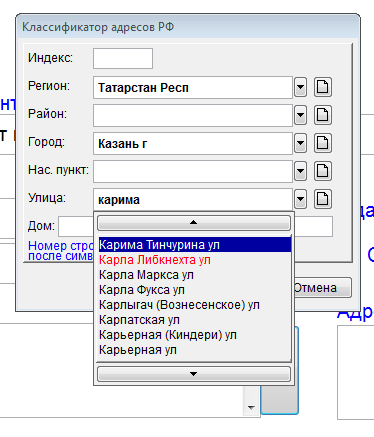Click the empty Нас. пункт field
374x437 pixels.
coord(193,171)
